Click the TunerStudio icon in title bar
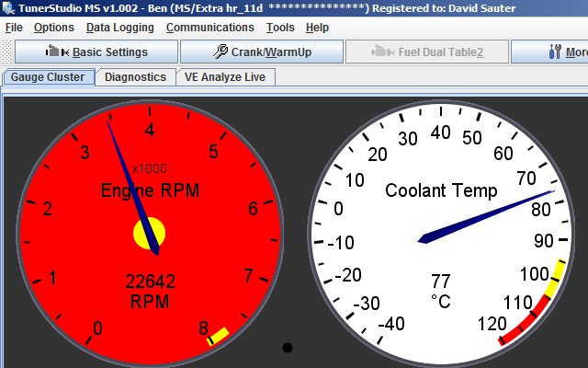This screenshot has height=368, width=588. [x=9, y=9]
